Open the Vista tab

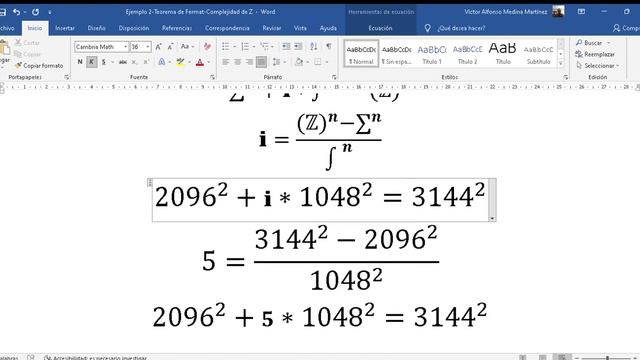(300, 28)
